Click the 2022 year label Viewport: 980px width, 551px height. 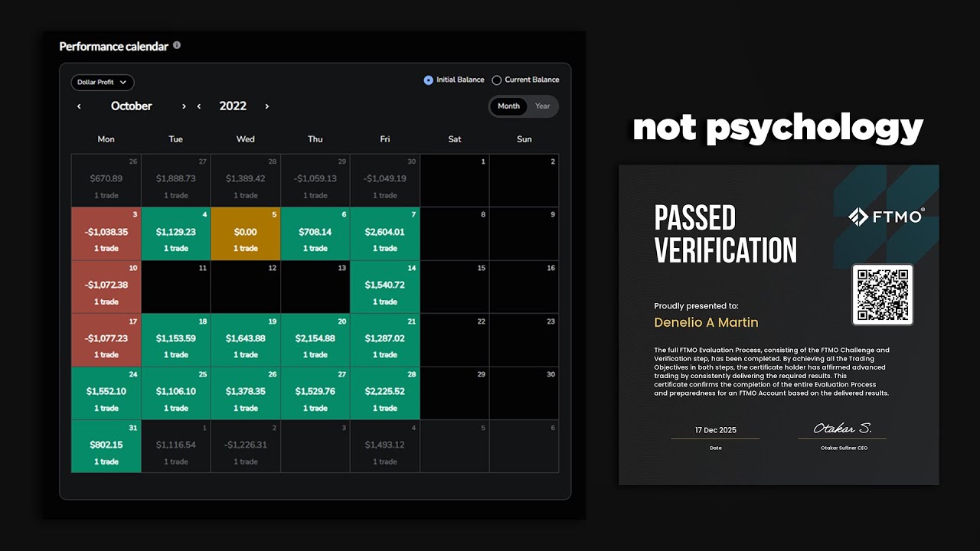click(x=233, y=106)
